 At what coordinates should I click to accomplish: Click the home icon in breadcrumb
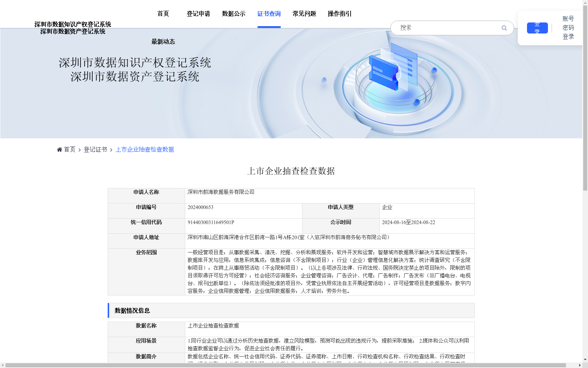(x=60, y=149)
